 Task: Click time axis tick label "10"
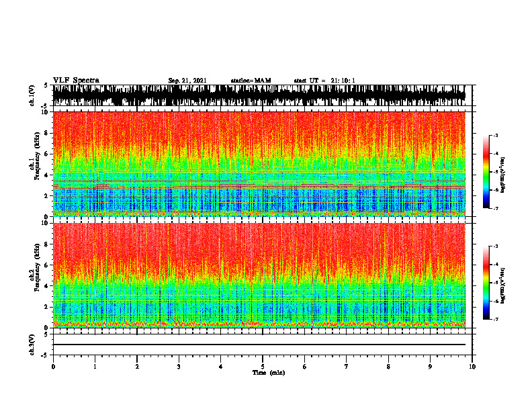click(x=472, y=367)
